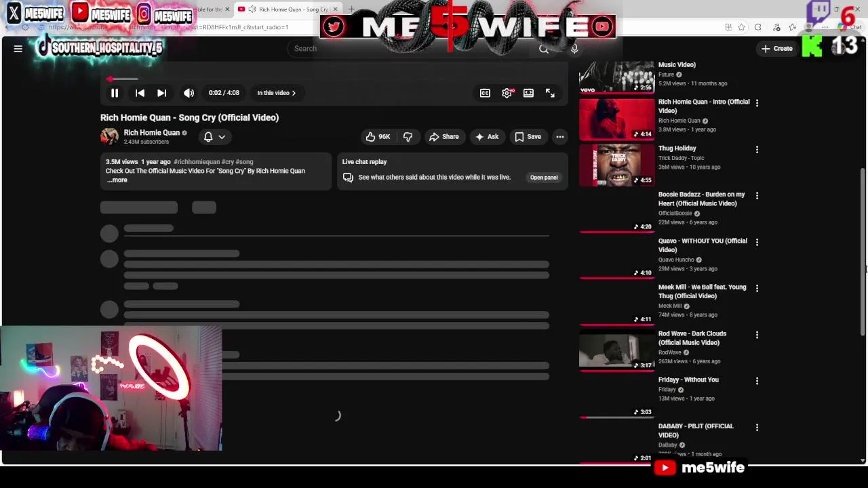Close the Rich Homie Quan browser tab

pyautogui.click(x=335, y=9)
